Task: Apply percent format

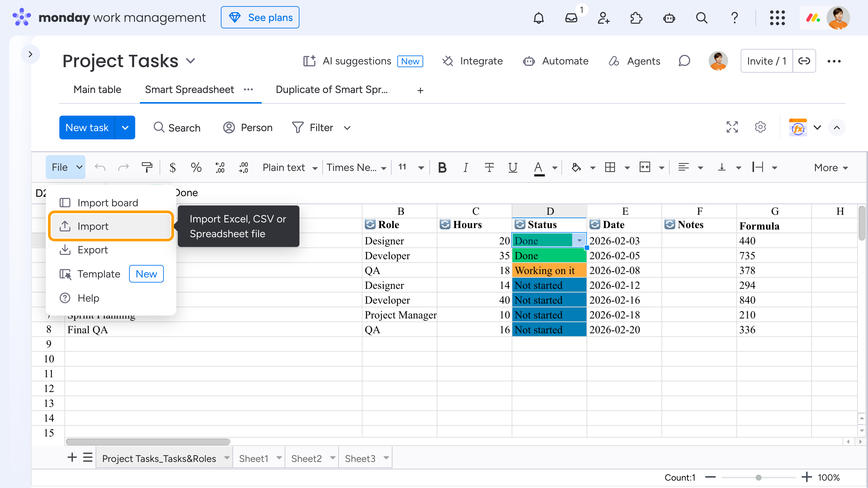Action: pos(196,167)
